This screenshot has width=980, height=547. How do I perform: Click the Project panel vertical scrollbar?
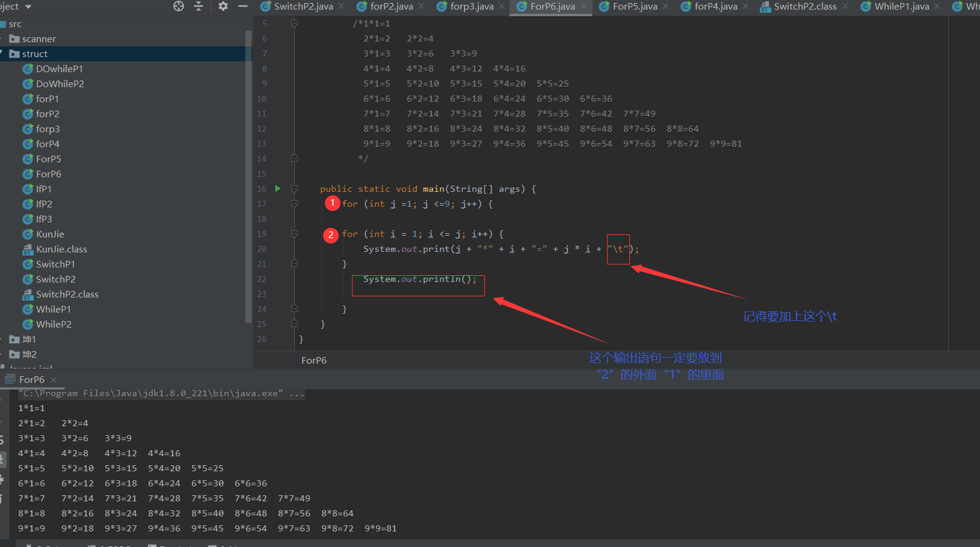[248, 177]
